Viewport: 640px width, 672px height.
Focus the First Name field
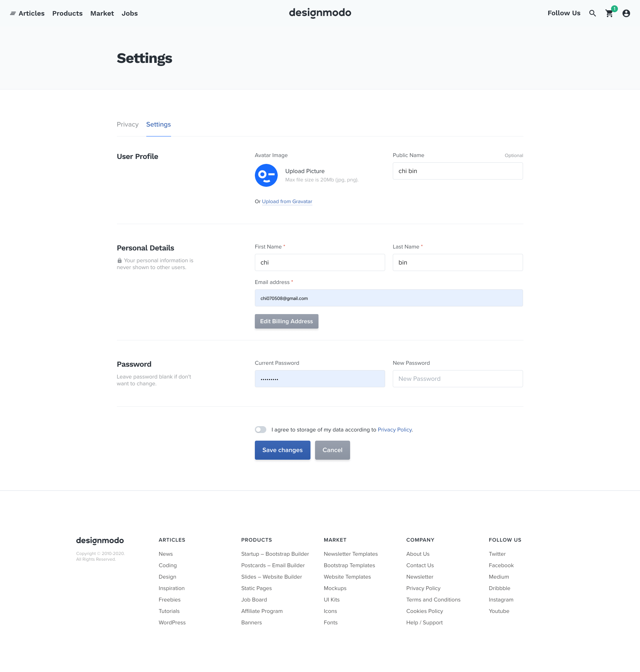(x=320, y=263)
